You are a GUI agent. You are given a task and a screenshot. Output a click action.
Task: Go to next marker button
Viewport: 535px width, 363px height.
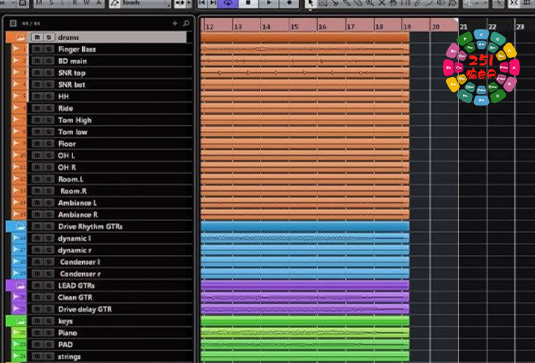pos(213,3)
